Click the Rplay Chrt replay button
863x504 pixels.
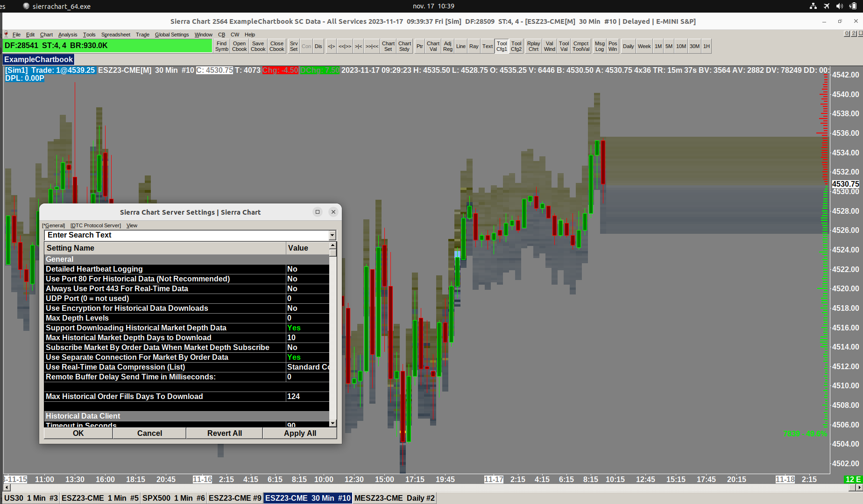[534, 46]
